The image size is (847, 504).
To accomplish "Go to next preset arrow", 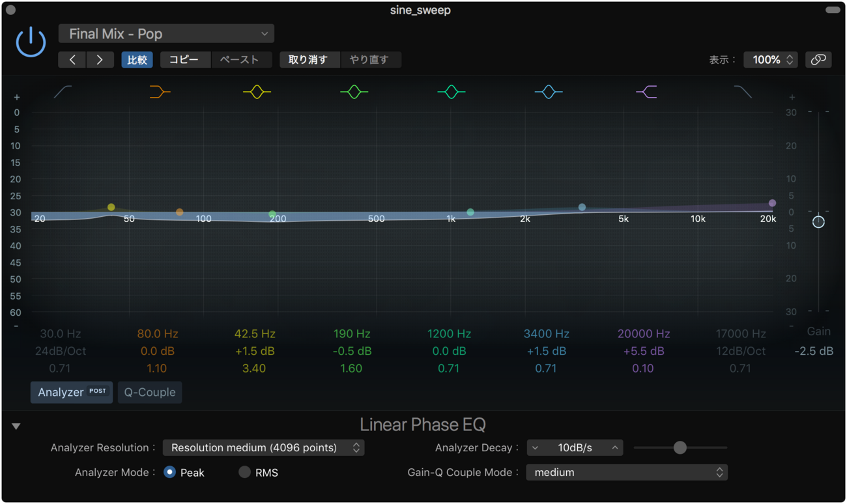I will click(x=100, y=60).
